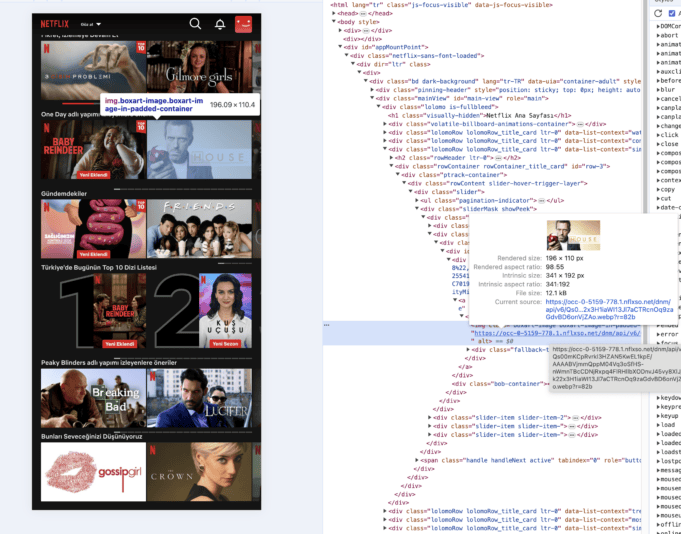Click 'Türkiye'de Bugünün Top 10 Dizi Listesi' heading
This screenshot has height=534, width=681.
click(x=100, y=266)
